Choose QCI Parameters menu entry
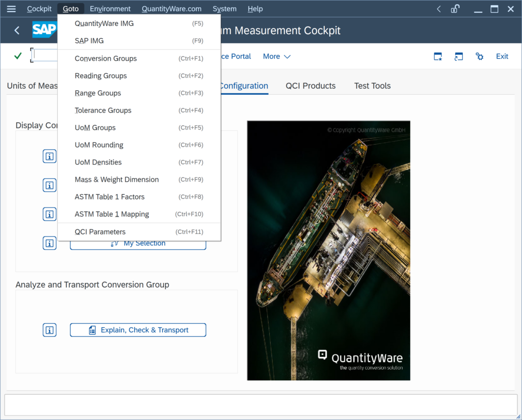This screenshot has width=522, height=420. [x=139, y=231]
